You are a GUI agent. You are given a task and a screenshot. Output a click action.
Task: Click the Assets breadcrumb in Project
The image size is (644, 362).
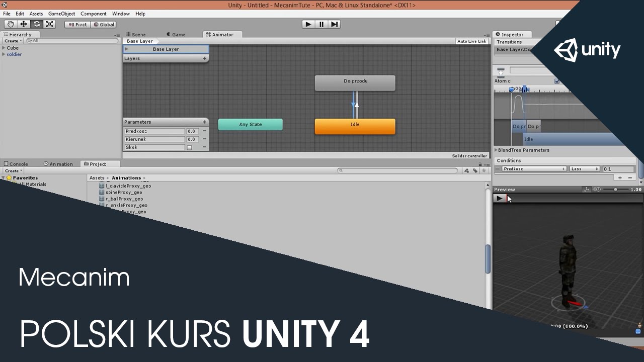tap(97, 177)
